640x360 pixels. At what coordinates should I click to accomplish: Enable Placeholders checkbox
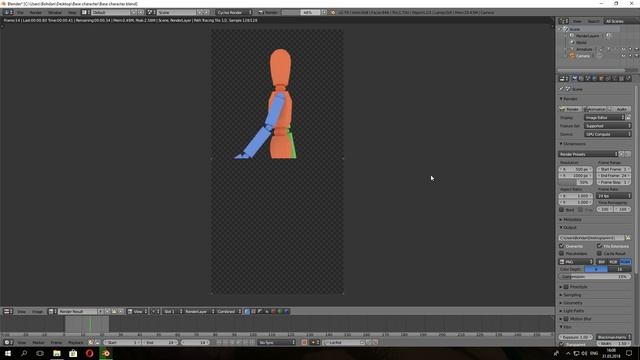(562, 253)
